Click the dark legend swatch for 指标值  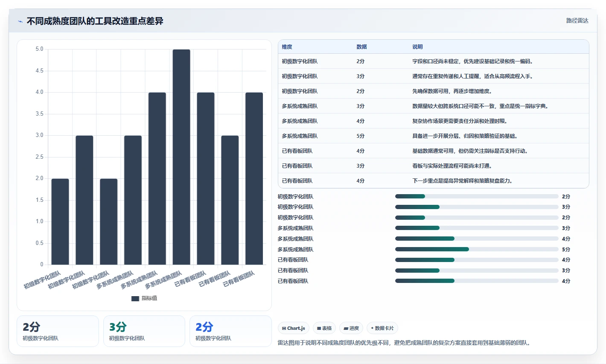135,298
